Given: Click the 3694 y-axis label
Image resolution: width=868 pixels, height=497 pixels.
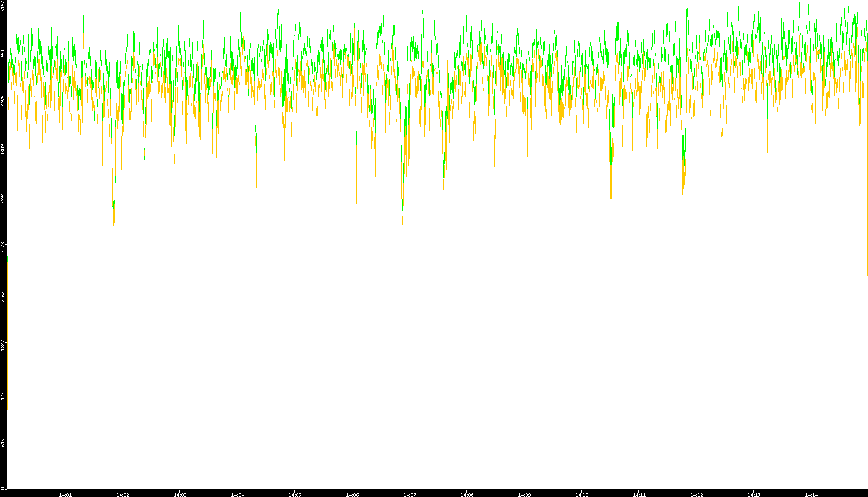Looking at the screenshot, I should [x=3, y=199].
